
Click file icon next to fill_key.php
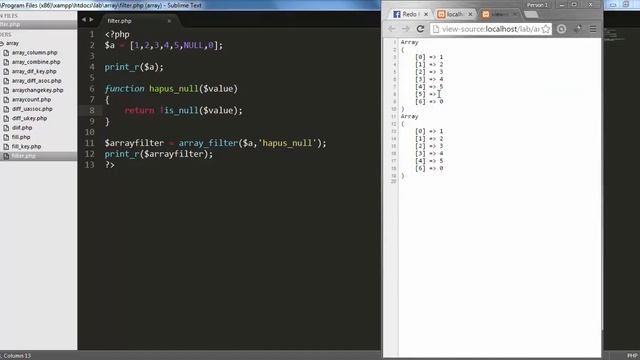pos(6,147)
